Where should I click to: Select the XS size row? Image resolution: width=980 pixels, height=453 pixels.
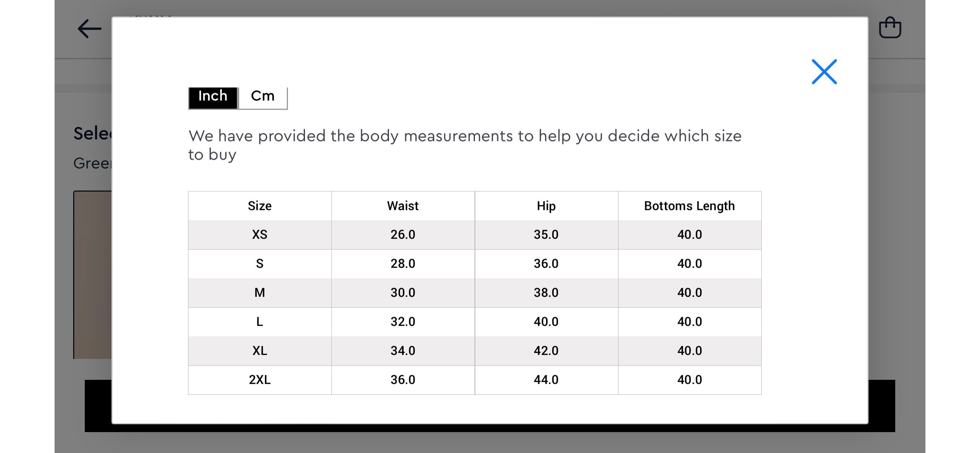475,235
